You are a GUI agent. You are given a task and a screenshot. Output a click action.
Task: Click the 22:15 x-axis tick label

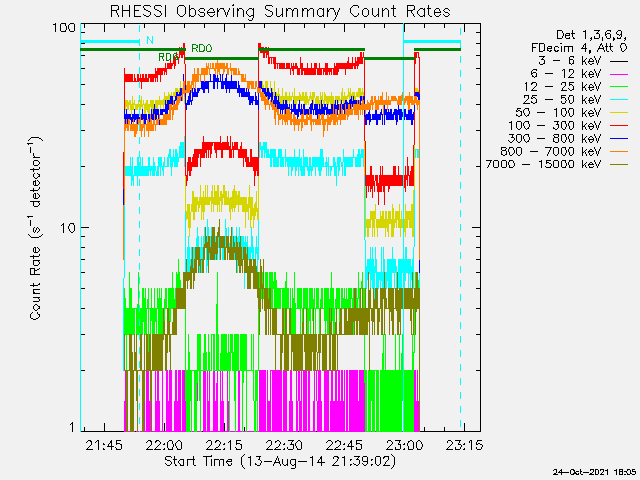[x=224, y=445]
